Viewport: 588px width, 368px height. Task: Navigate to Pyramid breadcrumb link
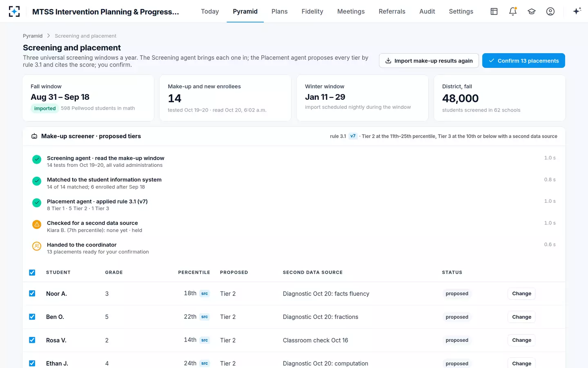33,36
